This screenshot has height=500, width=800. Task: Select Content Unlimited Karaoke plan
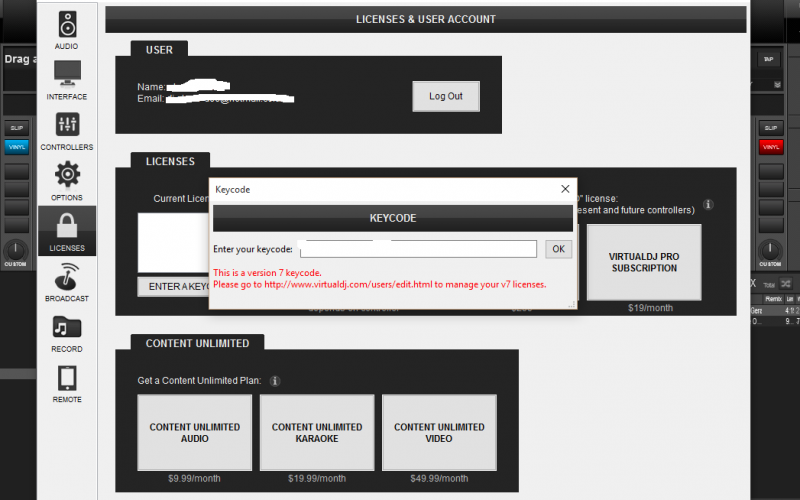pos(317,433)
